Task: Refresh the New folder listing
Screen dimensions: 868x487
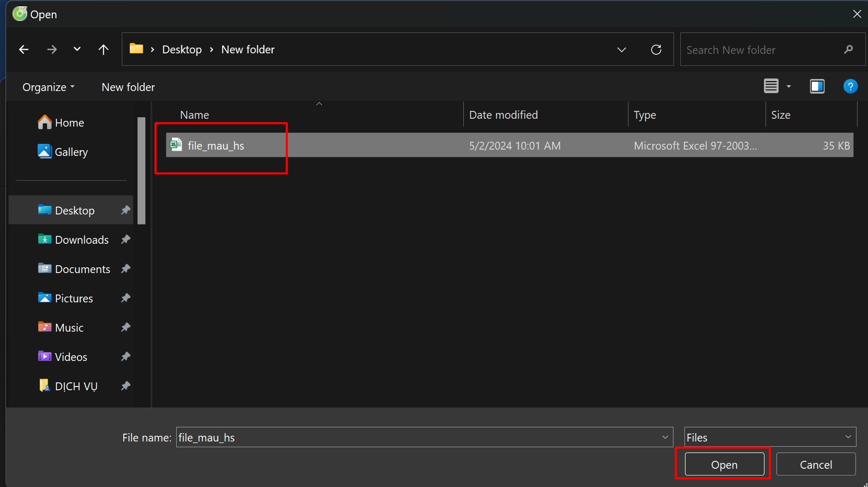Action: (656, 50)
